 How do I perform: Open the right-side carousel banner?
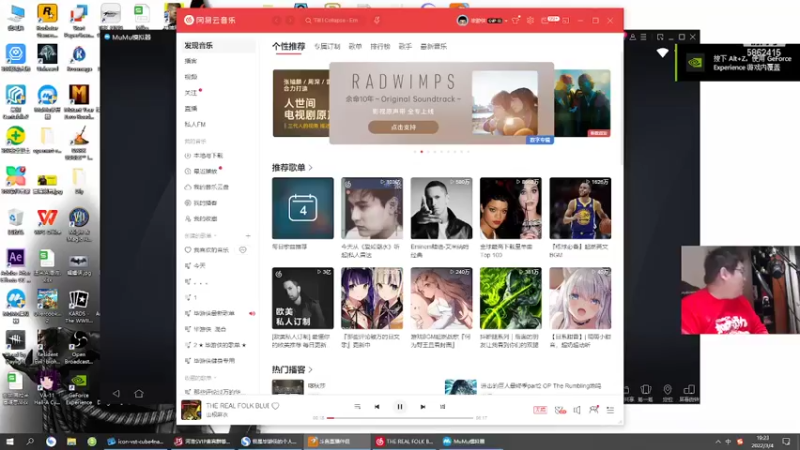(x=582, y=103)
